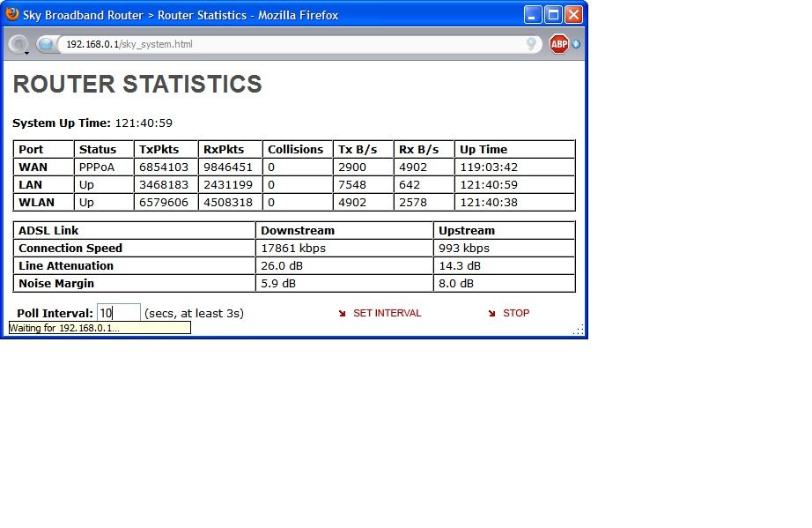This screenshot has width=812, height=528.
Task: Click the red arrow beside SET INTERVAL
Action: click(342, 313)
